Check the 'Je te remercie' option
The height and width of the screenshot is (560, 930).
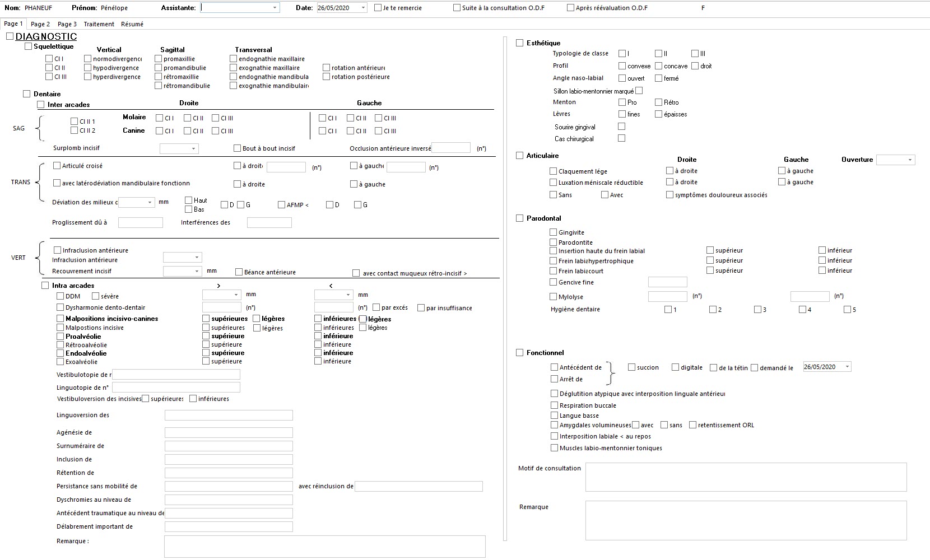pyautogui.click(x=379, y=8)
